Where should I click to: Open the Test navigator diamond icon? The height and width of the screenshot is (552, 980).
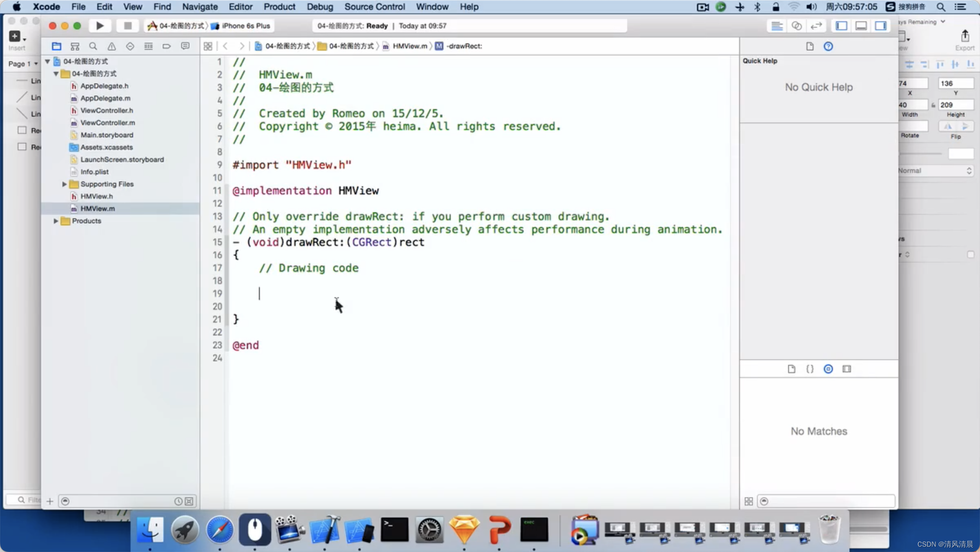[130, 46]
